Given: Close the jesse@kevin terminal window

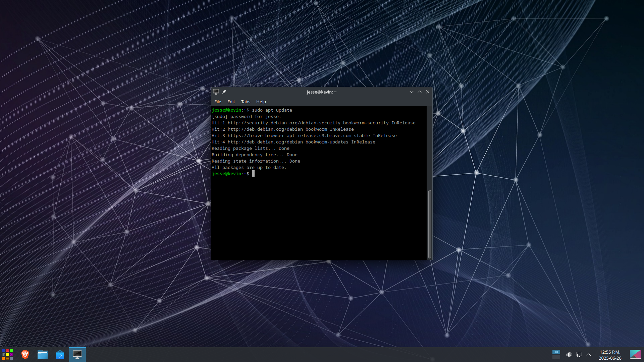Looking at the screenshot, I should pyautogui.click(x=428, y=92).
